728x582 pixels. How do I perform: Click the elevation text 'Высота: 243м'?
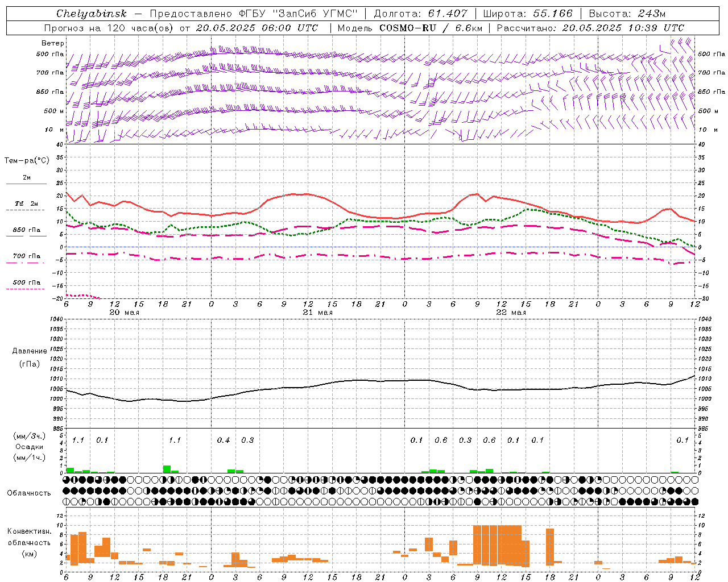tap(627, 14)
